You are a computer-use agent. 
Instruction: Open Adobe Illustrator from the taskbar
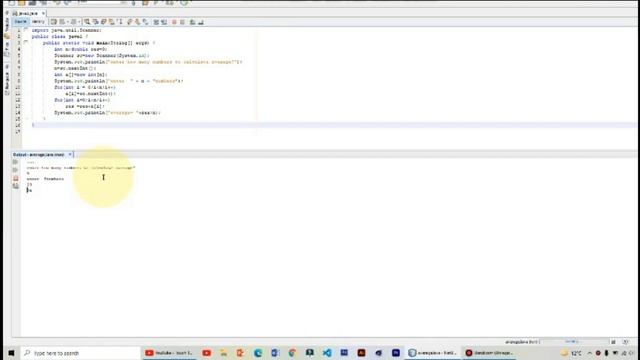pos(361,353)
